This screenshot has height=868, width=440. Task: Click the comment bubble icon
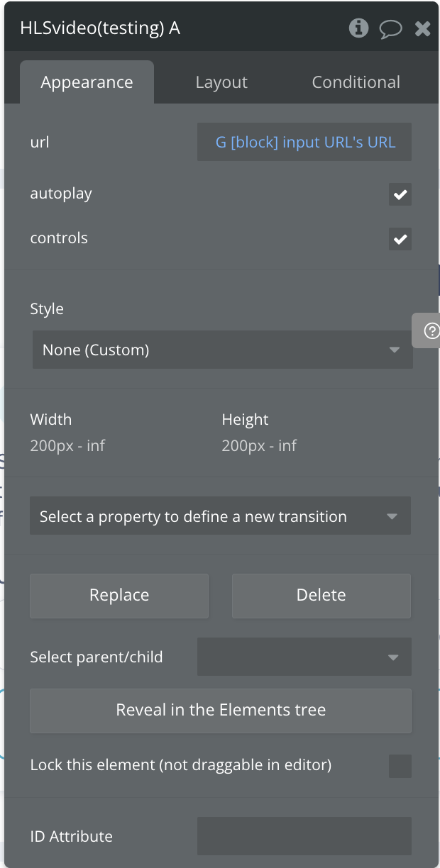(390, 29)
